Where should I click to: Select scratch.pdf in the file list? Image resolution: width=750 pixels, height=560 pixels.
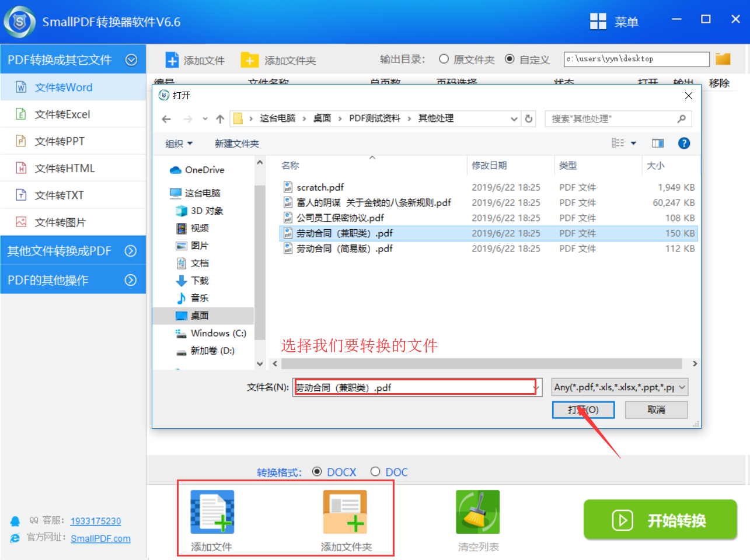click(320, 187)
